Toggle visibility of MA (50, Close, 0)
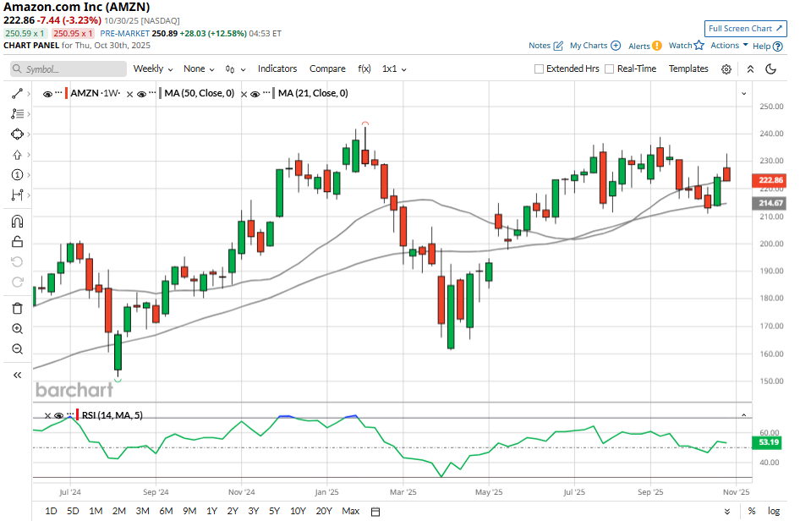 142,94
